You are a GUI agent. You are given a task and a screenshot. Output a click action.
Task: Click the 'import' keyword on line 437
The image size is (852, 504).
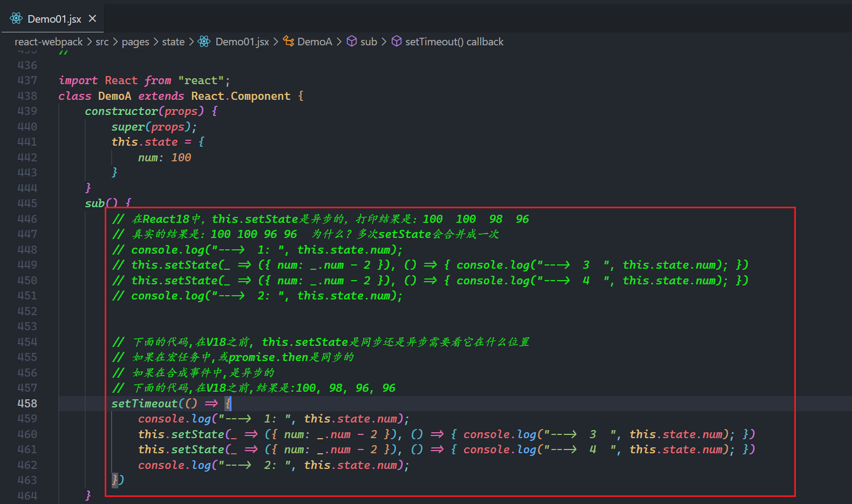point(78,80)
